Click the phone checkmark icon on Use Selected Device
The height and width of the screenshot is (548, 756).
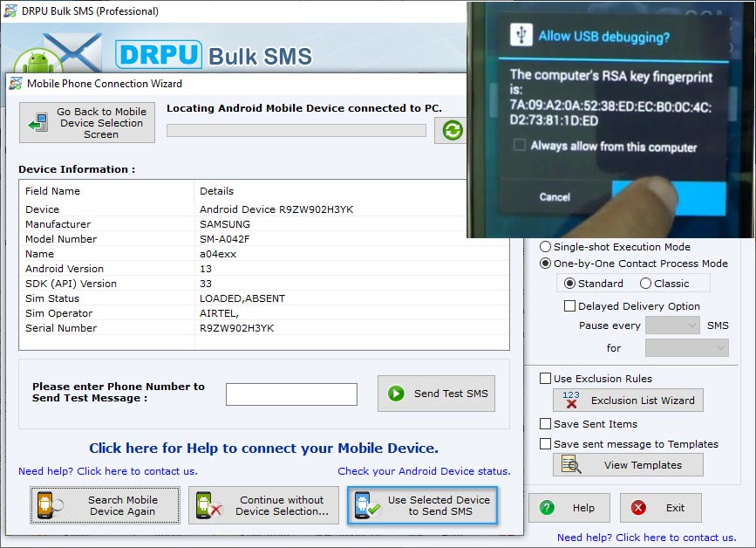(x=367, y=505)
